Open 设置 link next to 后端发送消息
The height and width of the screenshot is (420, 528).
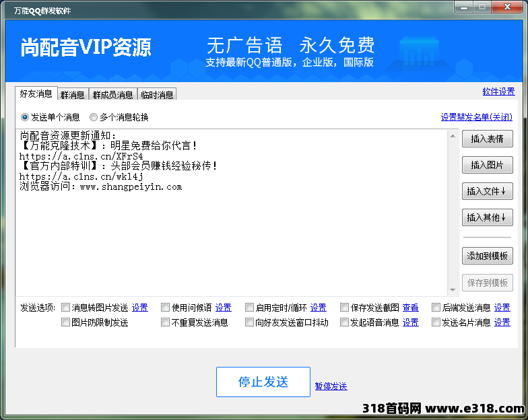[x=502, y=308]
